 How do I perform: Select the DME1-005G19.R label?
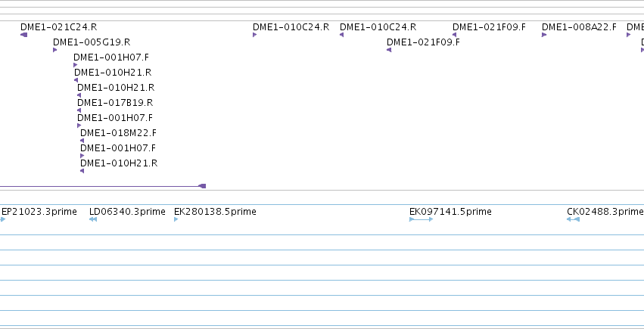[92, 42]
